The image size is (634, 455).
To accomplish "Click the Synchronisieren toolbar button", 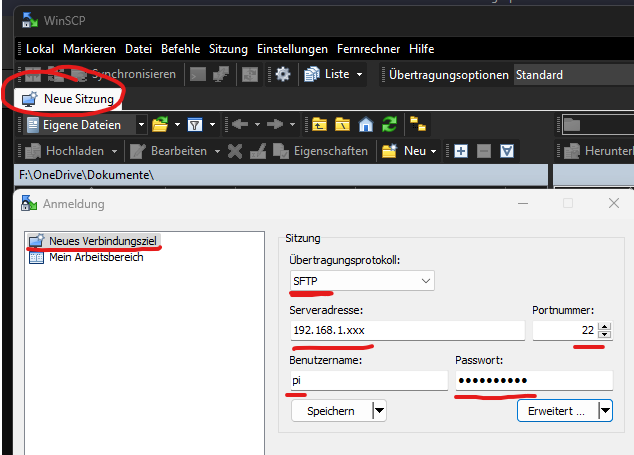I will coord(124,74).
